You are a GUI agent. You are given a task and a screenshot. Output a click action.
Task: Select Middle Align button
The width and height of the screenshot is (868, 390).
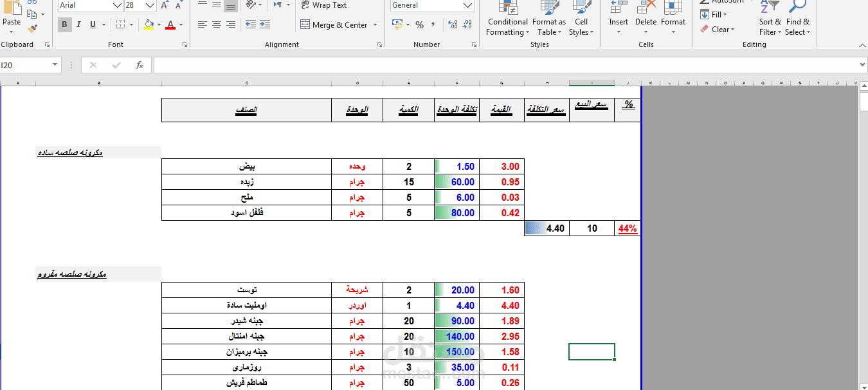pos(217,5)
